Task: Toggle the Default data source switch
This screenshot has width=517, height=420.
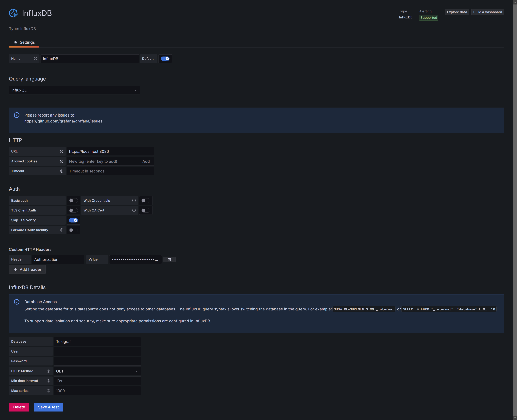Action: pyautogui.click(x=165, y=59)
